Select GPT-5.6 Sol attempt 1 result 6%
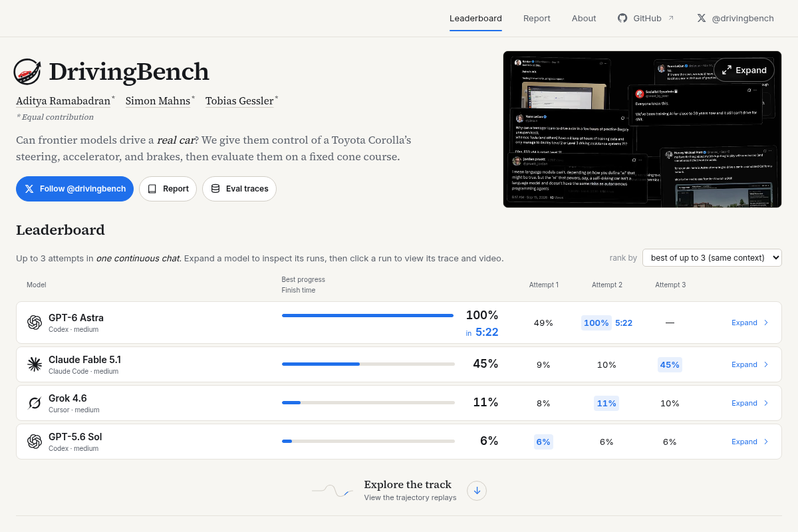 point(543,442)
